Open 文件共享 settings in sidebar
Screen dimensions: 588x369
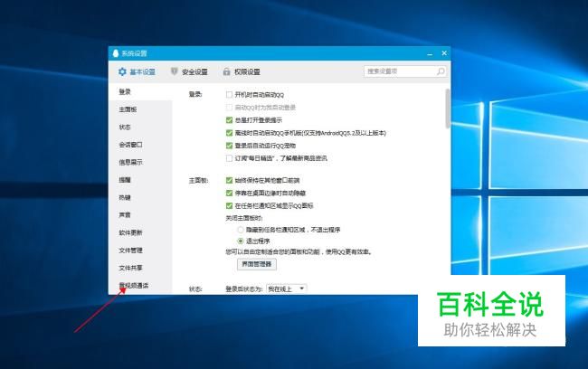click(130, 268)
